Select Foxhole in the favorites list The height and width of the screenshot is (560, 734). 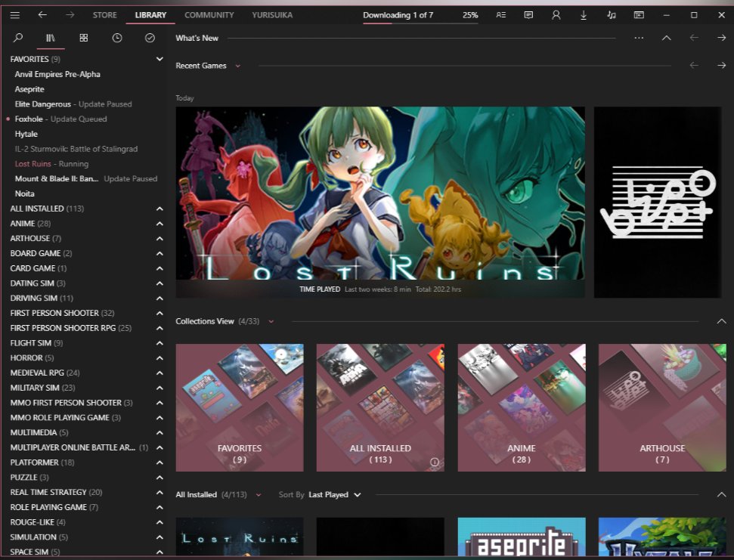tap(29, 119)
